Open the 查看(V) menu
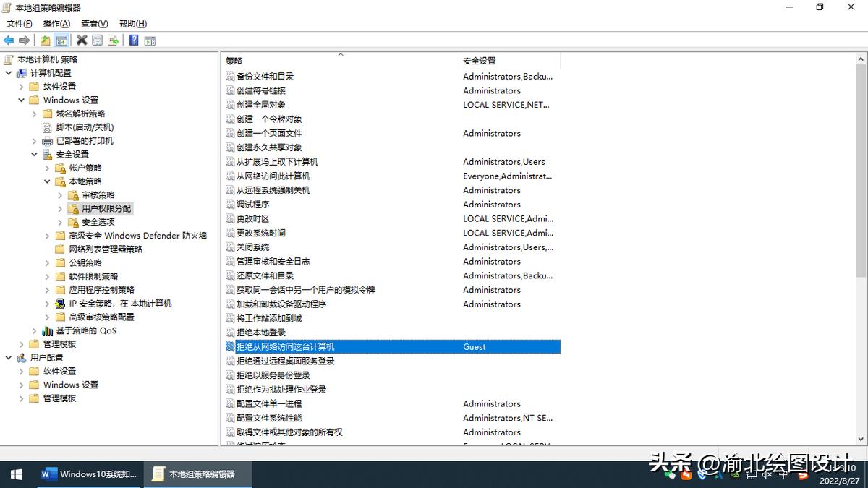 click(93, 23)
